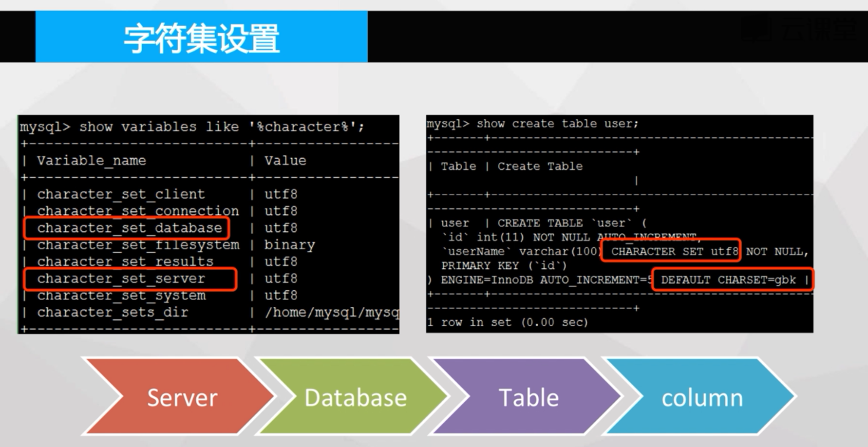Click the character_set_client row name
The width and height of the screenshot is (868, 447).
click(x=121, y=194)
